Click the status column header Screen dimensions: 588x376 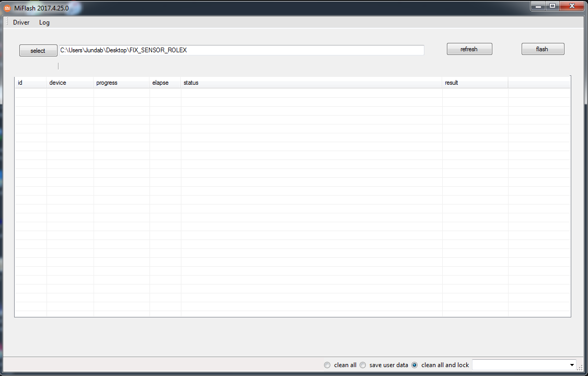pyautogui.click(x=312, y=83)
